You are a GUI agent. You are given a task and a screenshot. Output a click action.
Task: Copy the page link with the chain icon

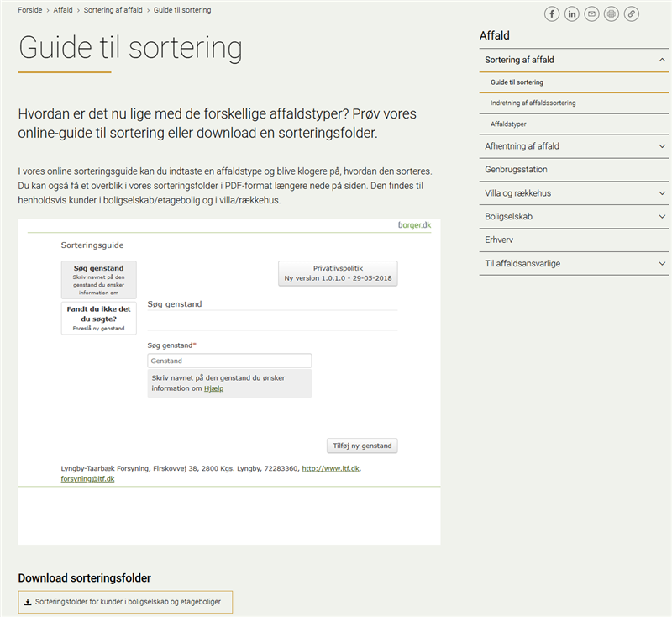coord(632,13)
